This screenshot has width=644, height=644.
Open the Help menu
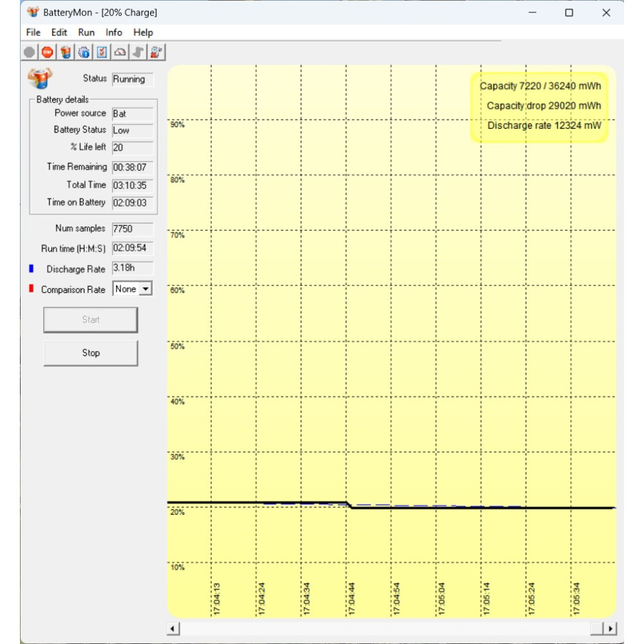point(143,32)
